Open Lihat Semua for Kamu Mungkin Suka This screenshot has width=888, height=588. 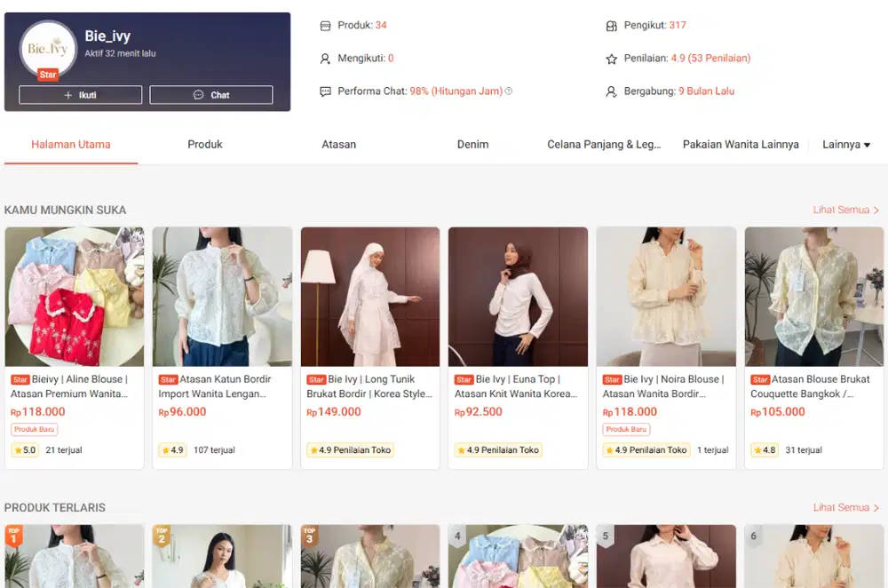tap(845, 211)
